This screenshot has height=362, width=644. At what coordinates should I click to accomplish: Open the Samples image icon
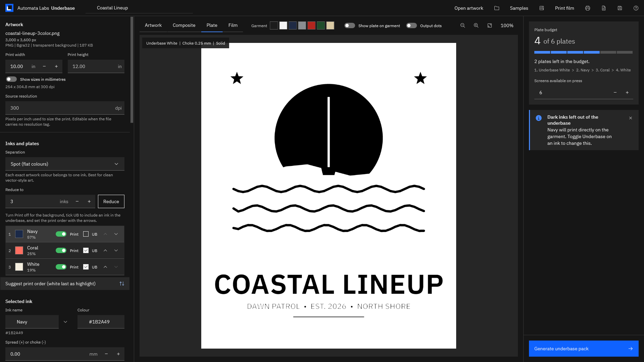tap(542, 8)
